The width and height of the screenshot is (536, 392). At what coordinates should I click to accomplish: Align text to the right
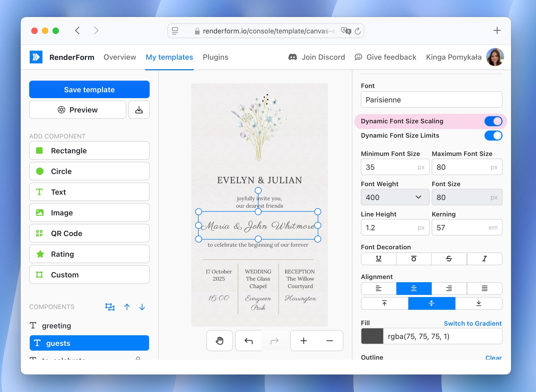[449, 288]
